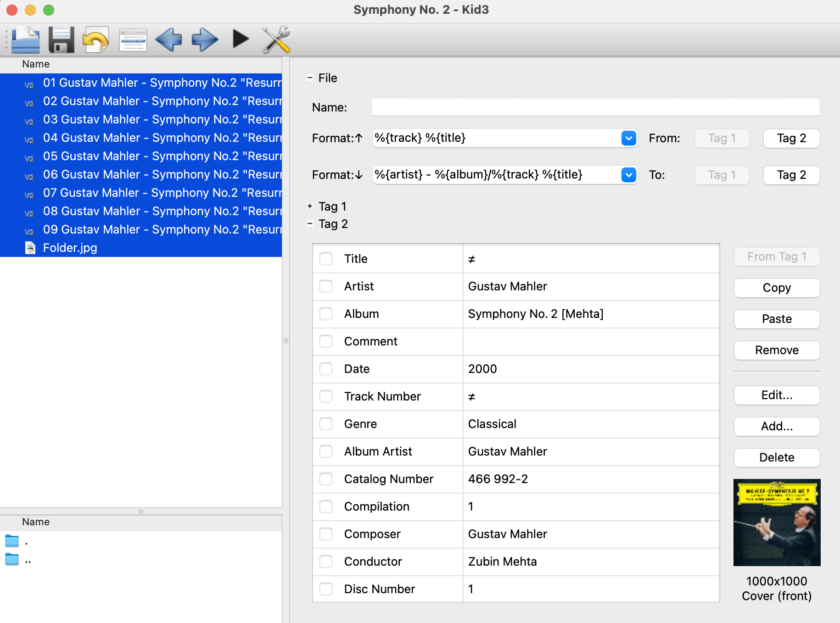The width and height of the screenshot is (840, 623).
Task: Go to next file with right arrow
Action: 204,40
